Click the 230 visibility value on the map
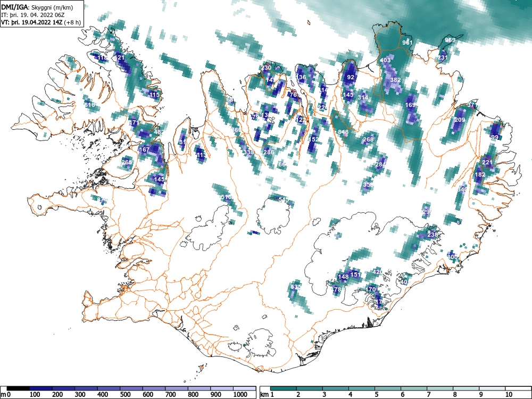532x399 pixels. tap(267, 68)
